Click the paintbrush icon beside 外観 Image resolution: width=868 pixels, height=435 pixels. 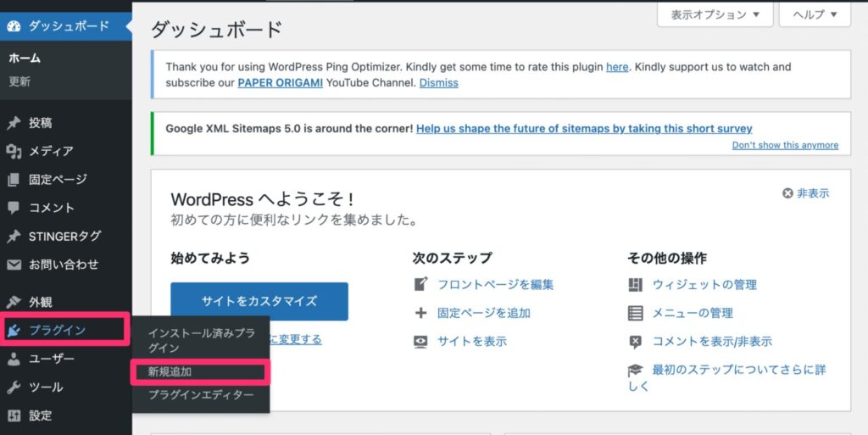coord(14,302)
